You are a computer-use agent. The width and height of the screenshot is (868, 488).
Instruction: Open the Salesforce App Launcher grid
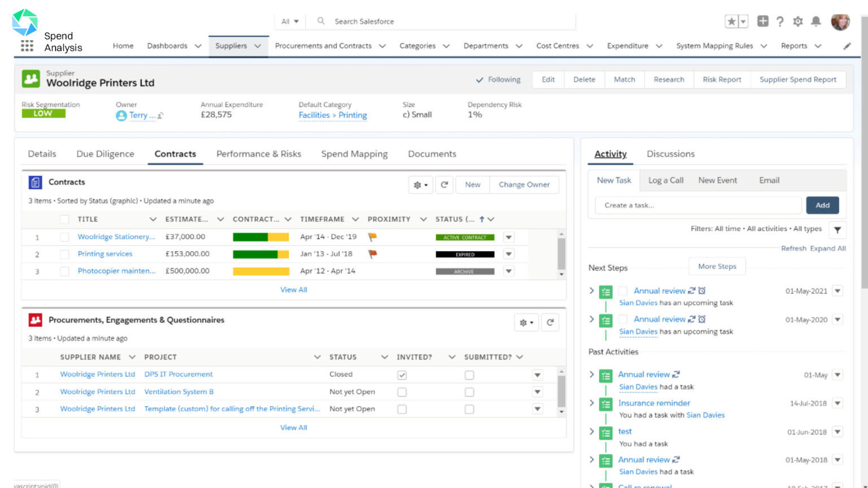pos(27,46)
